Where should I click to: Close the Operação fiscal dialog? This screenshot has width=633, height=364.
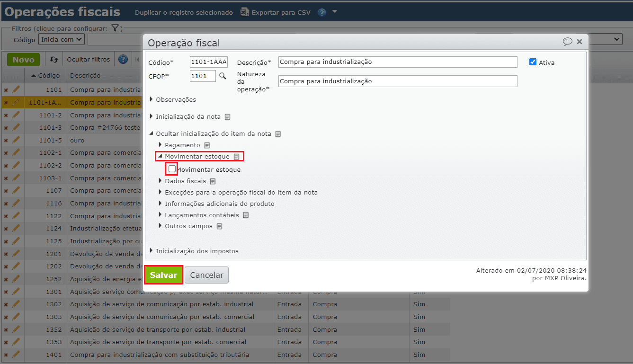[x=580, y=42]
